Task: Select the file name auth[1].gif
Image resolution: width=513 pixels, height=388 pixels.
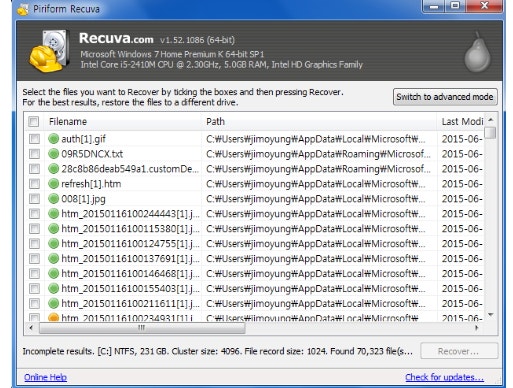Action: pyautogui.click(x=83, y=139)
